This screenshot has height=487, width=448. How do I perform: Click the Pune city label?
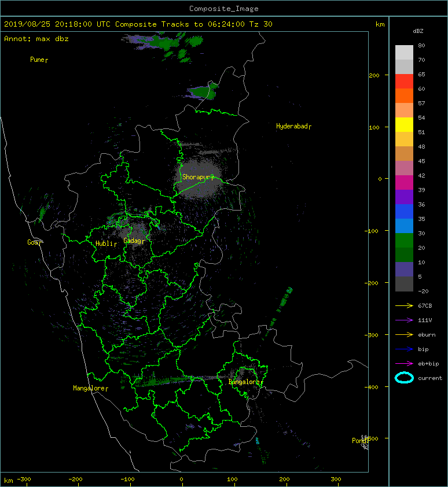click(x=37, y=60)
